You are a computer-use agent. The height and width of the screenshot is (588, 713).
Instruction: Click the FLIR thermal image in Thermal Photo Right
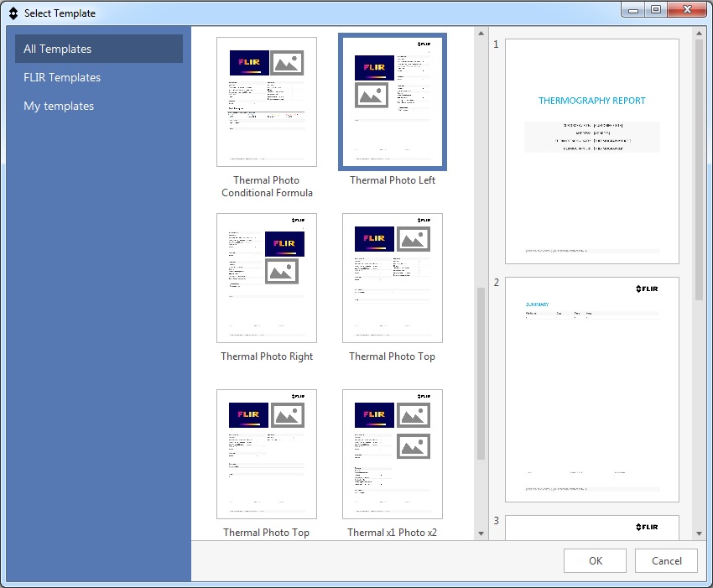tap(284, 243)
